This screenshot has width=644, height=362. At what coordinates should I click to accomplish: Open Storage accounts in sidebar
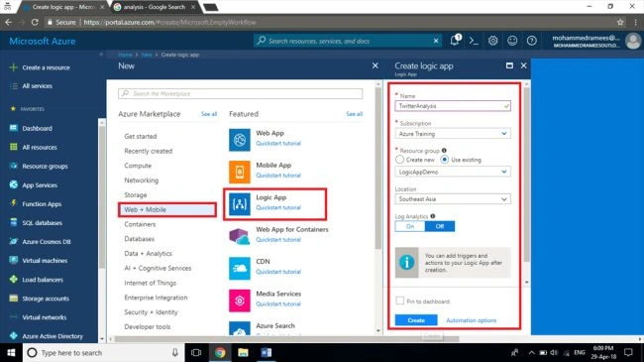(x=46, y=299)
